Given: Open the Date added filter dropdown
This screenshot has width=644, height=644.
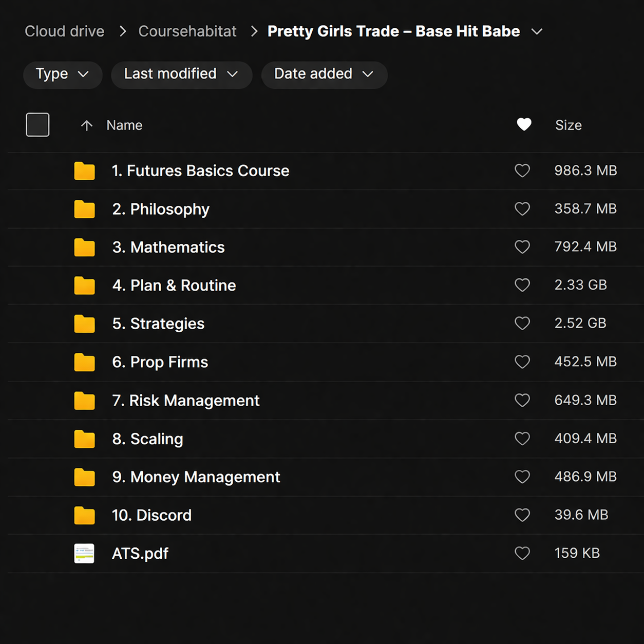Looking at the screenshot, I should point(324,74).
